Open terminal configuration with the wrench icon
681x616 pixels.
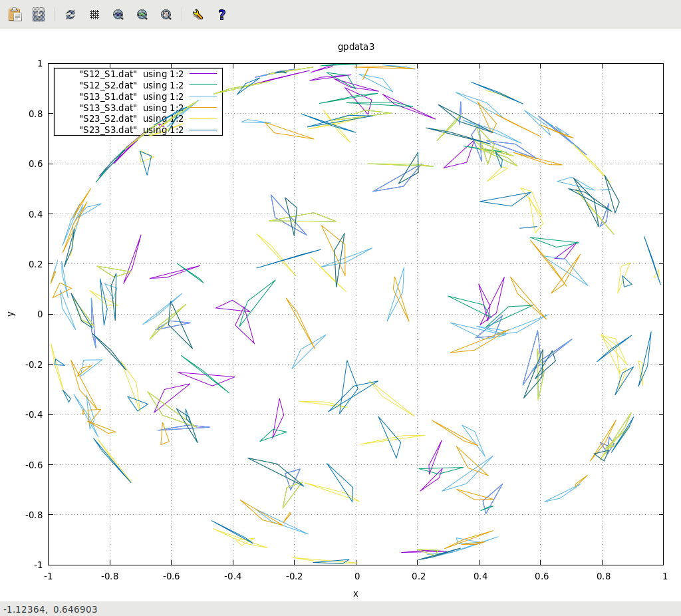click(198, 14)
